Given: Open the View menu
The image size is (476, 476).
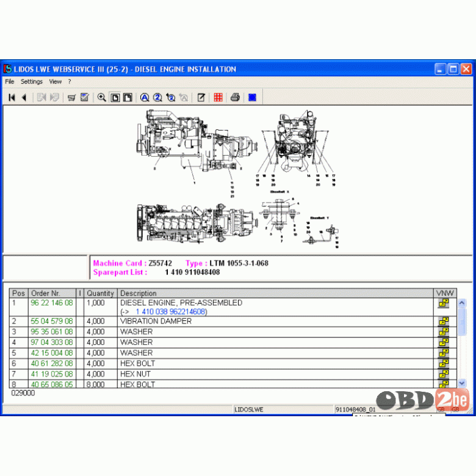Looking at the screenshot, I should 56,82.
